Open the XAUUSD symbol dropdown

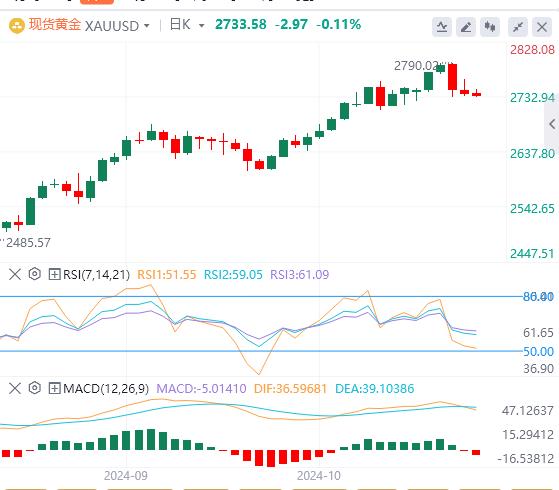pos(117,26)
